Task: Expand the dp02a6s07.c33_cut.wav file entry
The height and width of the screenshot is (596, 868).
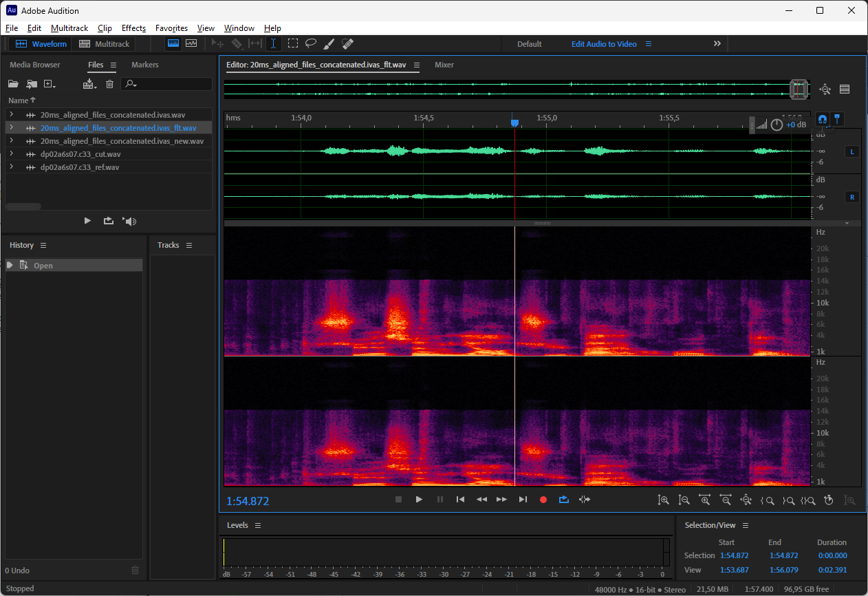Action: coord(11,154)
